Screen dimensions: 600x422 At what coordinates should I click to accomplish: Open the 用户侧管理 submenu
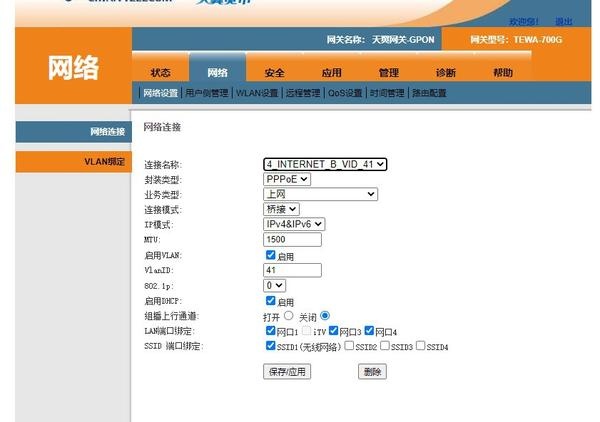[207, 93]
